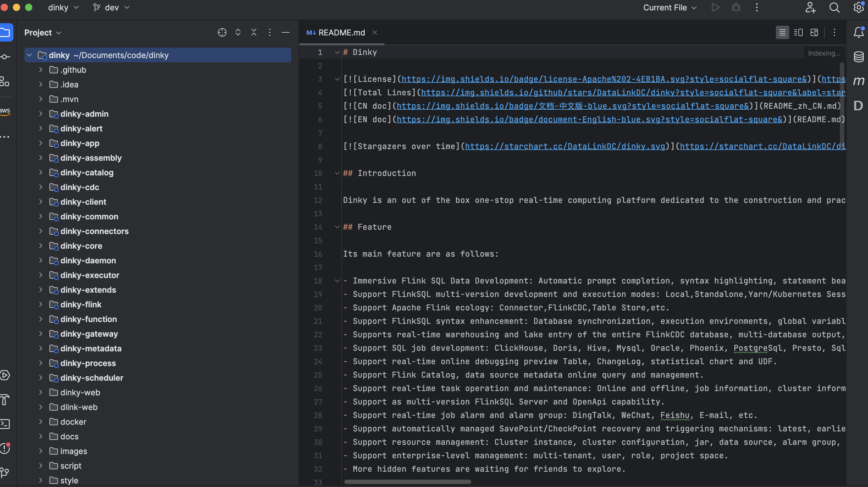Switch markdown to preview only mode
868x487 pixels.
(814, 32)
